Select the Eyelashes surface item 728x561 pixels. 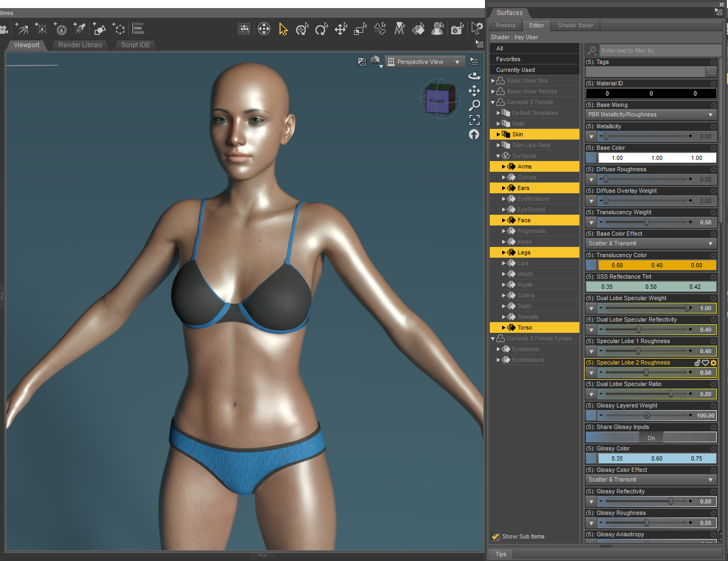(x=534, y=349)
